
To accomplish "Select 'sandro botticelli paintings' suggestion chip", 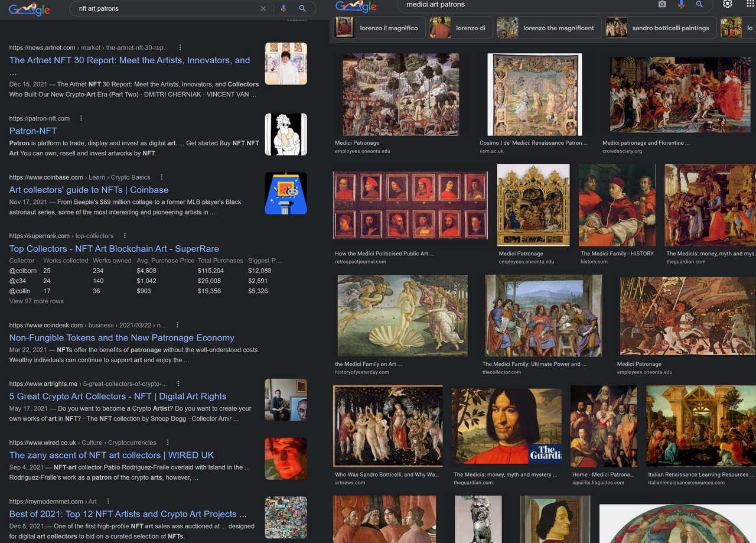I will [x=660, y=28].
